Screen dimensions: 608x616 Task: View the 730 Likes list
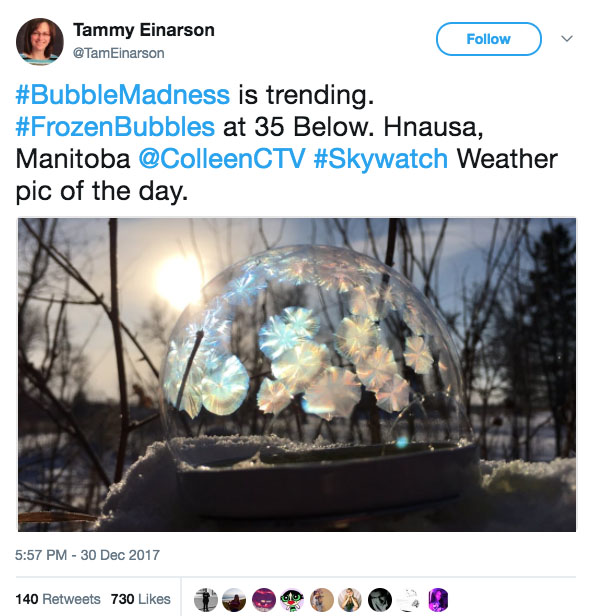tap(141, 599)
